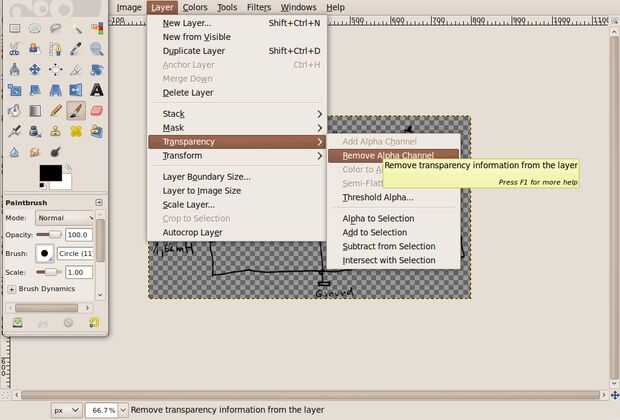Select the Smudge tool
Image resolution: width=620 pixels, height=420 pixels.
pos(35,152)
